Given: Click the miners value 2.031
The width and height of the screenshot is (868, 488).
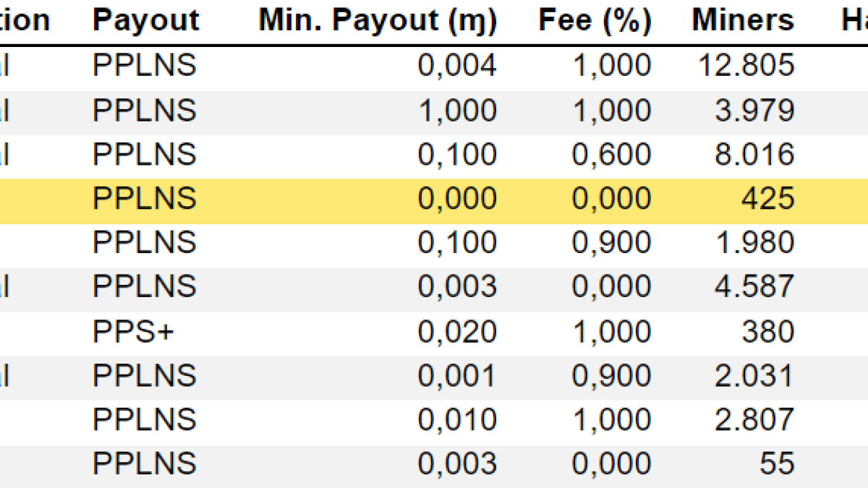Looking at the screenshot, I should (x=754, y=376).
